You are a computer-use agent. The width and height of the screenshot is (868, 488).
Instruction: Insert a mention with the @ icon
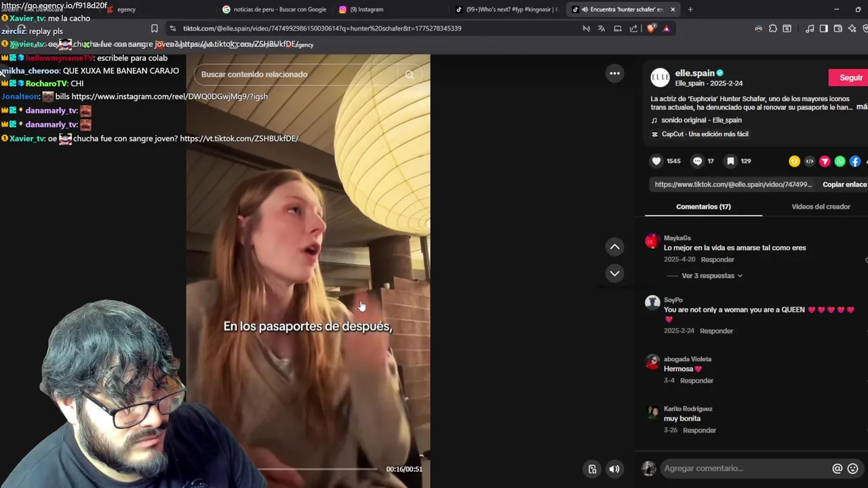pyautogui.click(x=837, y=468)
